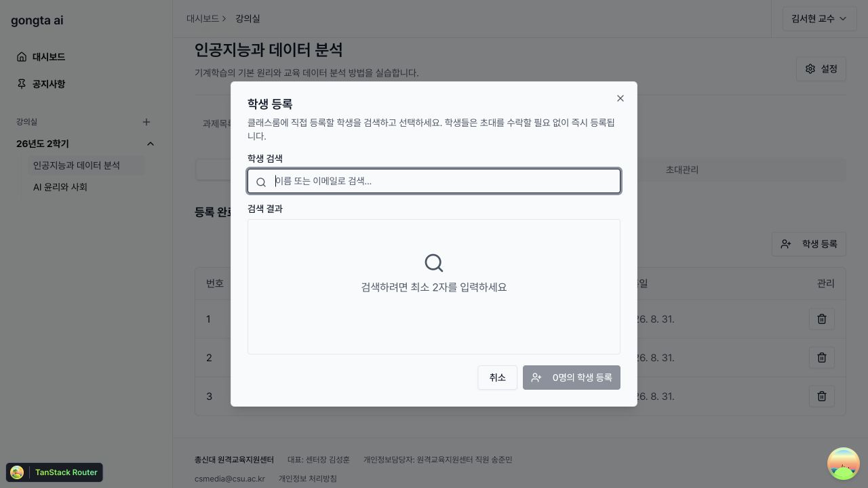Open TanStack Router devtools
Viewport: 868px width, 488px height.
(54, 472)
